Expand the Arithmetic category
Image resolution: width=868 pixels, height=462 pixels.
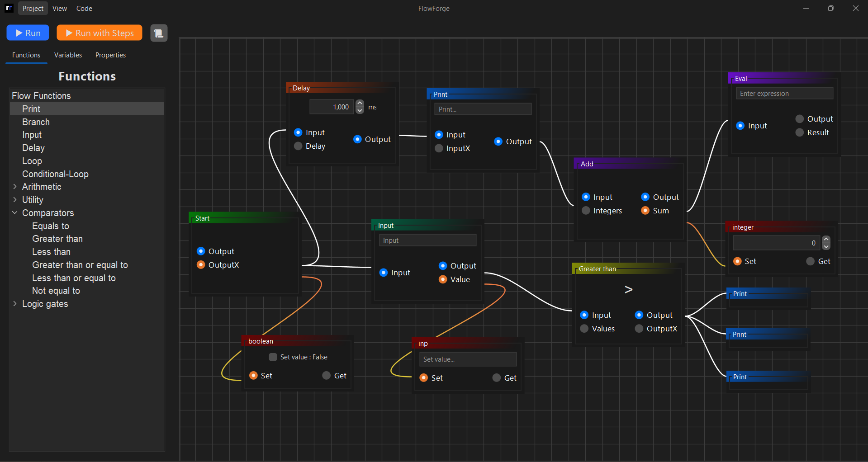coord(15,187)
